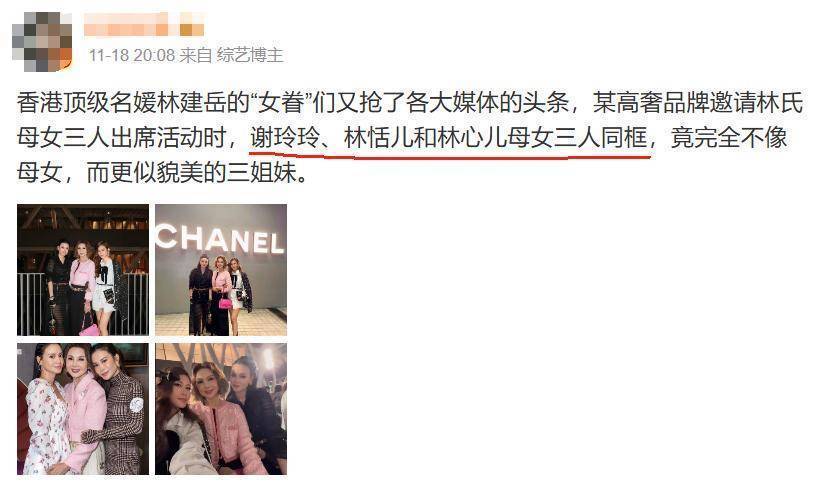Viewport: 820px width, 483px height.
Task: Open the poster's pixelated profile avatar
Action: (x=42, y=42)
